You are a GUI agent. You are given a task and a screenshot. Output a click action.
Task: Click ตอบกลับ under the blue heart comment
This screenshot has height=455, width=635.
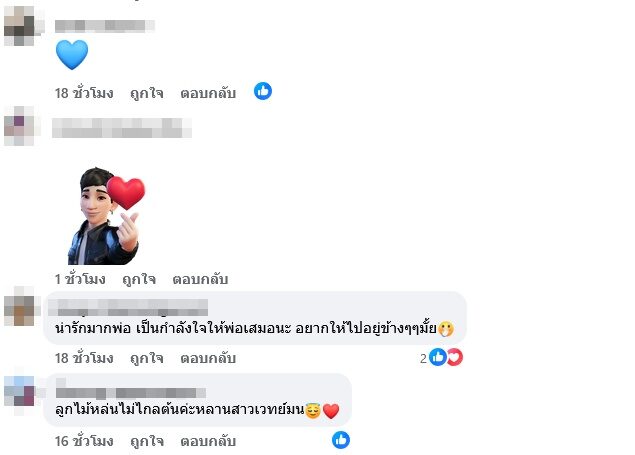tap(208, 93)
